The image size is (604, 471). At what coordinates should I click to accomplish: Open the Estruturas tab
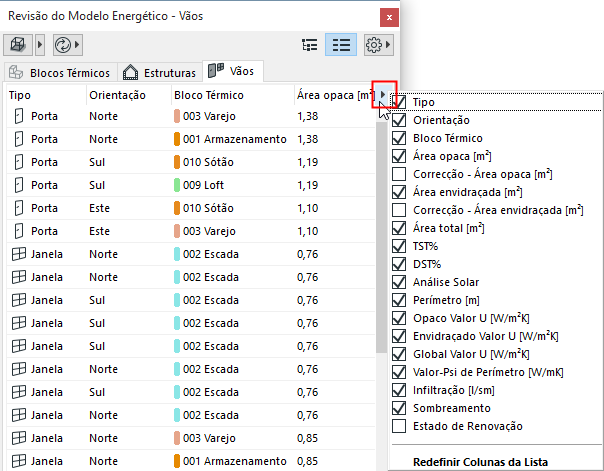(x=159, y=72)
